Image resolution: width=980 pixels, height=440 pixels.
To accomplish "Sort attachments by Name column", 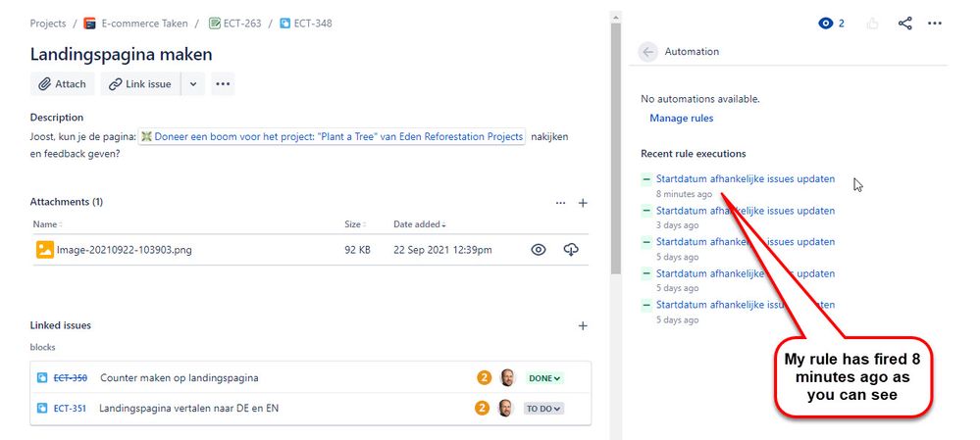I will [x=47, y=224].
